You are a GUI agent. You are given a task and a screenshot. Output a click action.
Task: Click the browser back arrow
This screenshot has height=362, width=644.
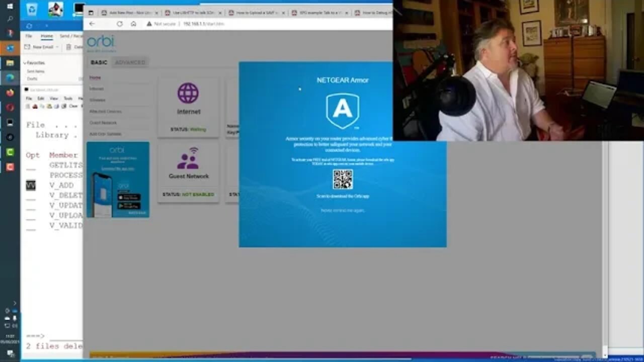(x=92, y=24)
